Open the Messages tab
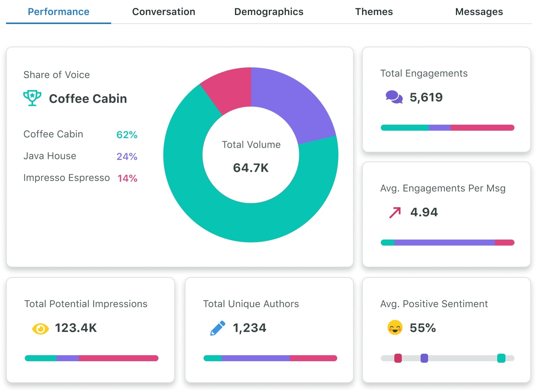The width and height of the screenshot is (537, 392). [479, 12]
